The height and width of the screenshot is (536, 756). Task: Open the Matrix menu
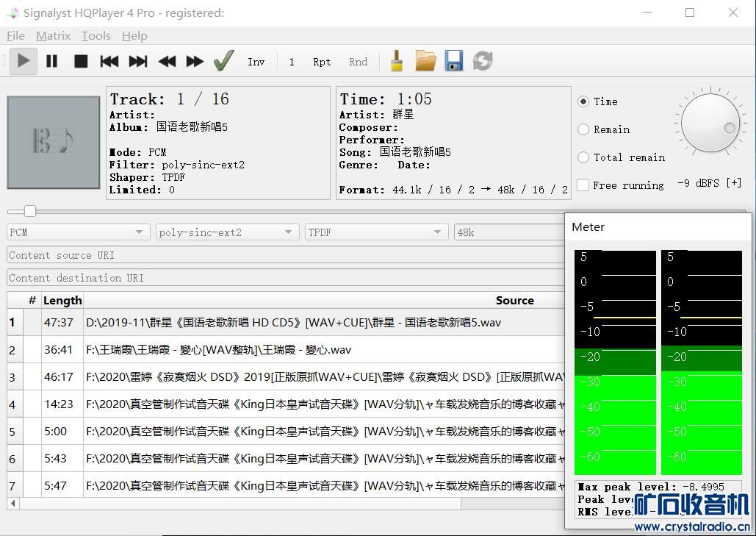click(53, 35)
